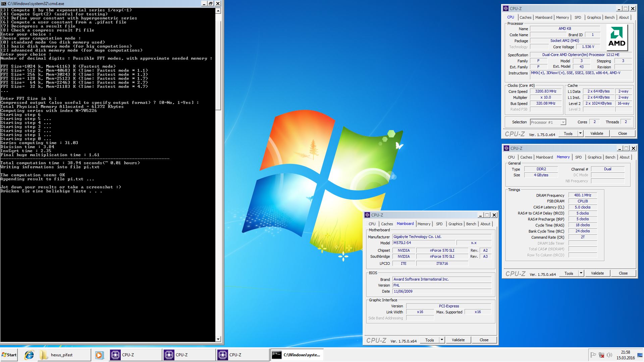
Task: Click cmd window scrollbar down arrow
Action: [218, 339]
